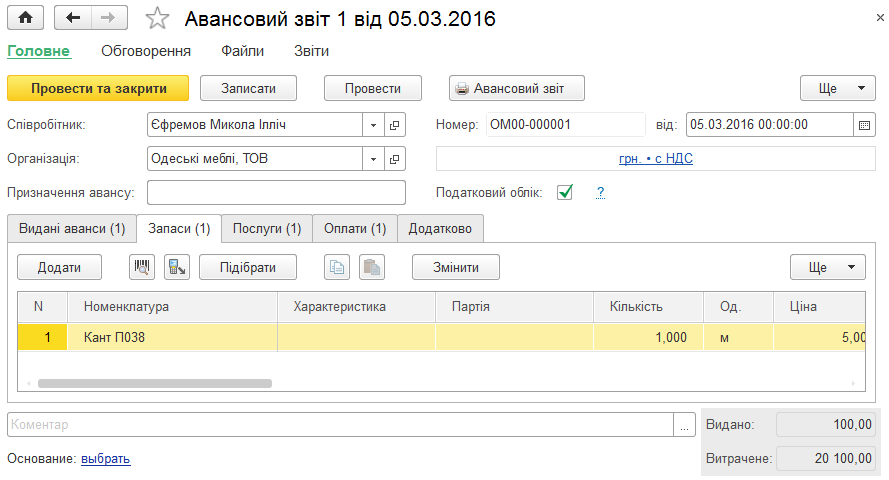The width and height of the screenshot is (889, 480).
Task: Expand the Організація dropdown list
Action: (373, 159)
